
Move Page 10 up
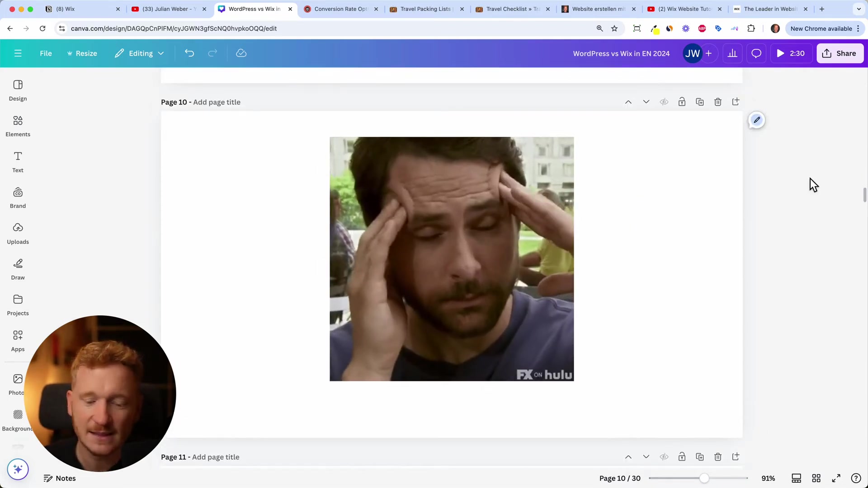point(628,102)
